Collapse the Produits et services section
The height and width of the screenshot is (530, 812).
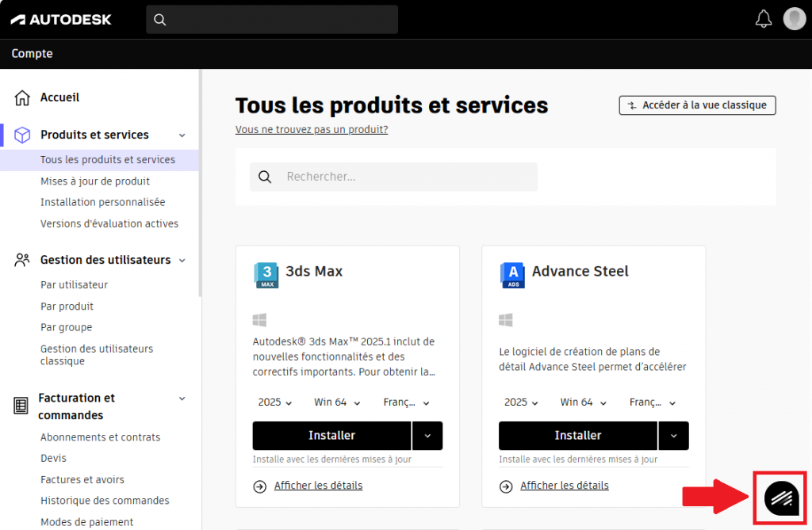[182, 135]
